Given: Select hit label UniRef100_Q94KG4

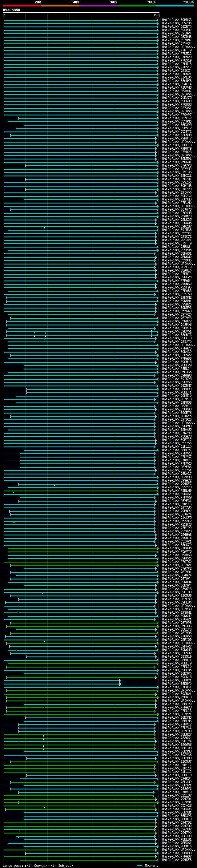Looking at the screenshot, I should tap(176, 778).
